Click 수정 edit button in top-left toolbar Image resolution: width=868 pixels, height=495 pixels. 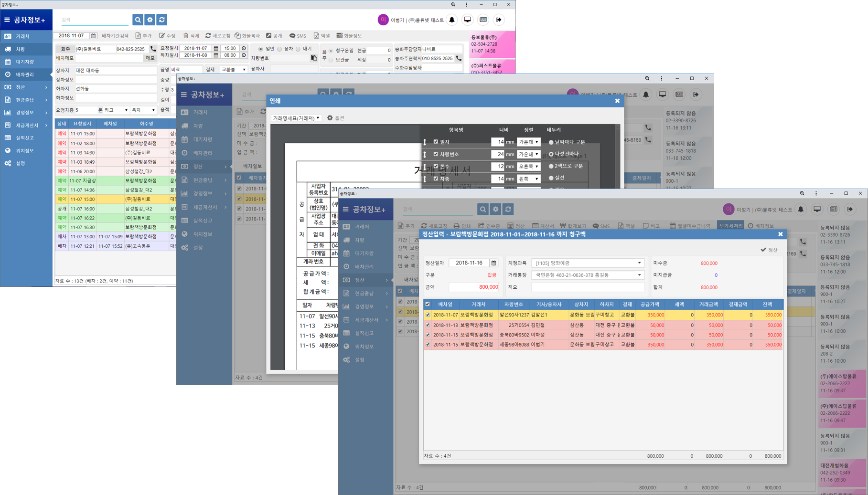tap(167, 36)
